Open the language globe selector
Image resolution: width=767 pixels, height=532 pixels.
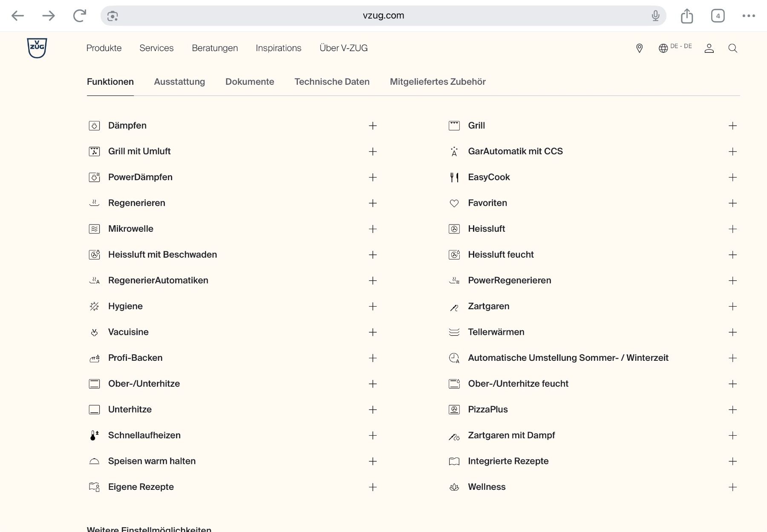[663, 48]
